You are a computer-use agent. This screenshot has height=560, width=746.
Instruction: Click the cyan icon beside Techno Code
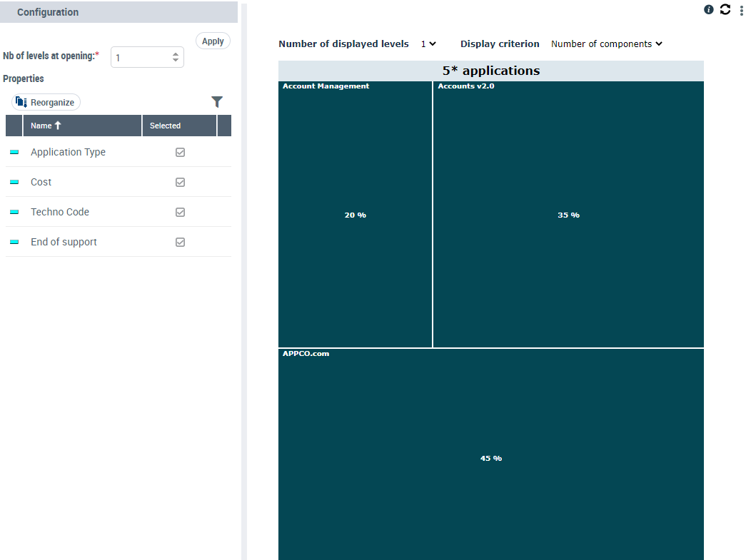click(x=14, y=213)
